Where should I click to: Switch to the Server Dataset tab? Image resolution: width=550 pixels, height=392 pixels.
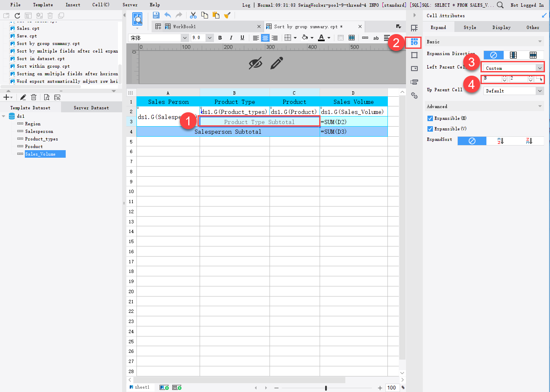click(x=91, y=108)
